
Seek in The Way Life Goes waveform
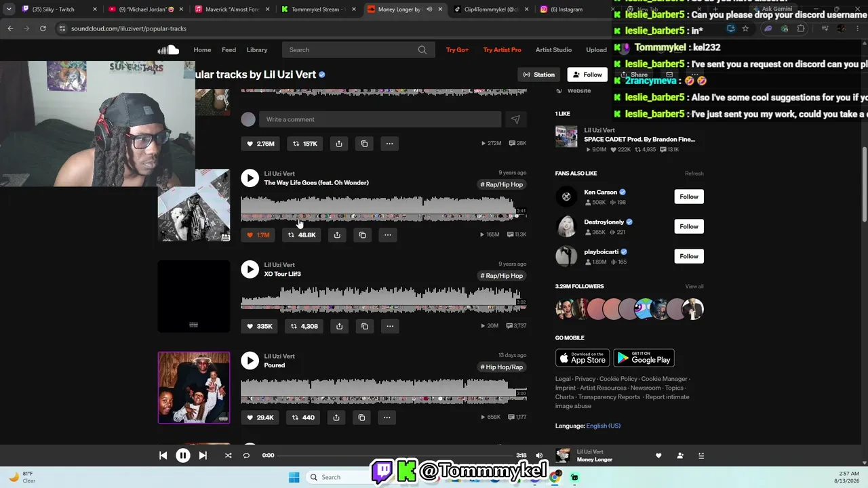click(384, 209)
